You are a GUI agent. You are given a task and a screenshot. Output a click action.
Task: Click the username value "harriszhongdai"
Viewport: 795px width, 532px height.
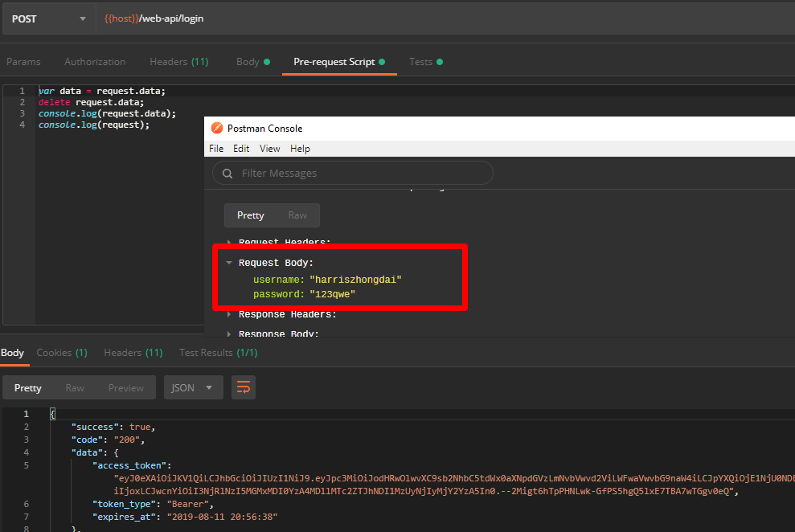point(355,280)
